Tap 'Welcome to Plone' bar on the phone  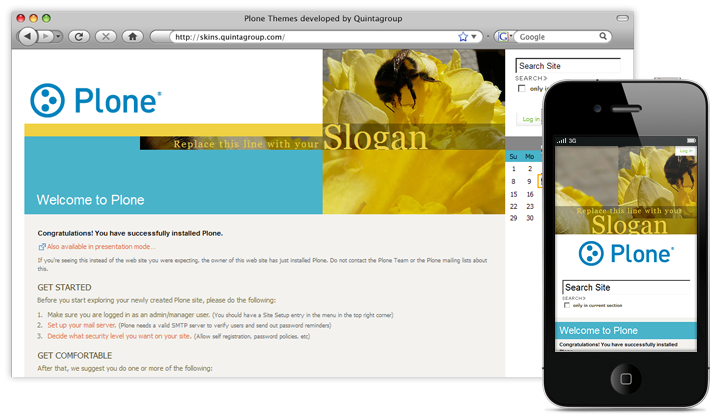626,330
